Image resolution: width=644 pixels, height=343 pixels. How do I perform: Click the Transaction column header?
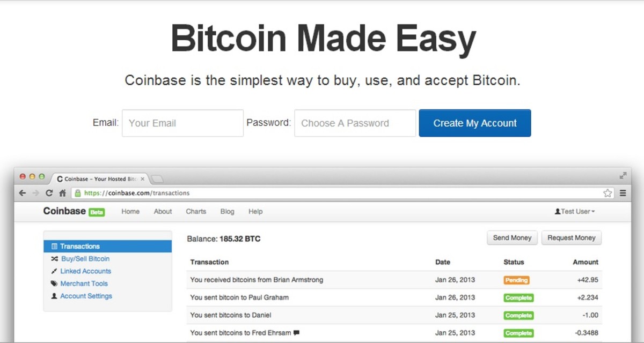(209, 262)
